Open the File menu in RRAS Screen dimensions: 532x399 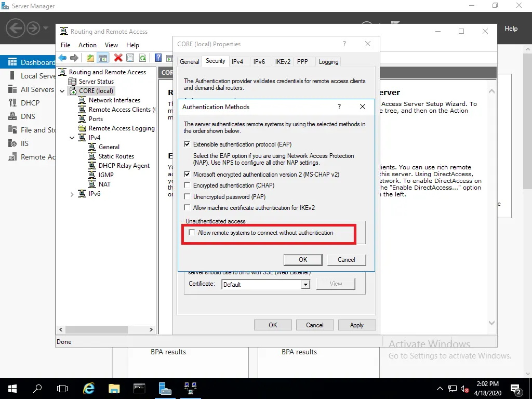pos(65,45)
